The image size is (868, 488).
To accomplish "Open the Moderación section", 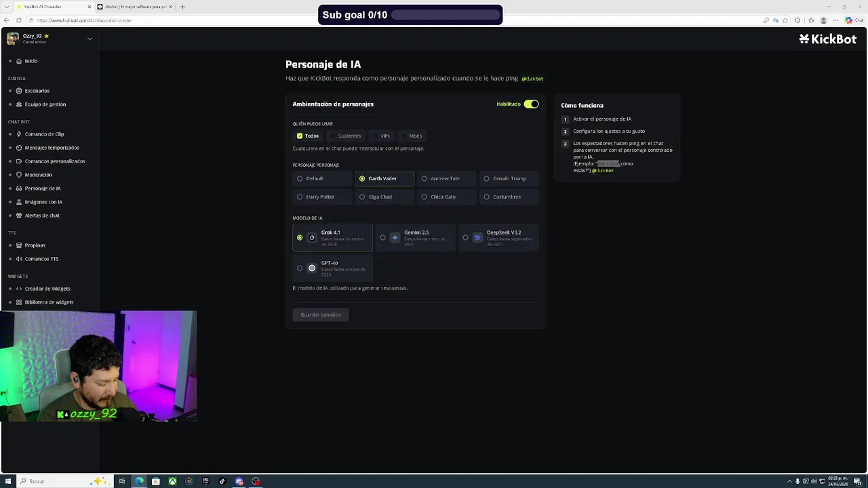I will coord(38,175).
